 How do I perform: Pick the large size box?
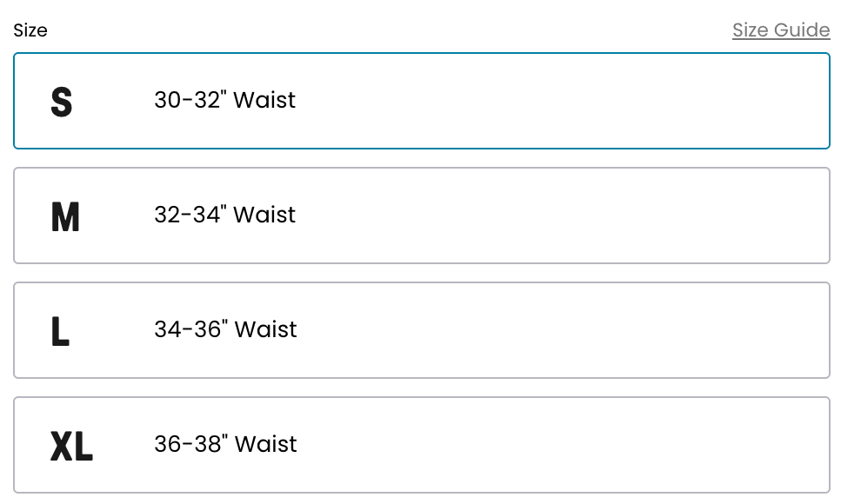point(422,330)
